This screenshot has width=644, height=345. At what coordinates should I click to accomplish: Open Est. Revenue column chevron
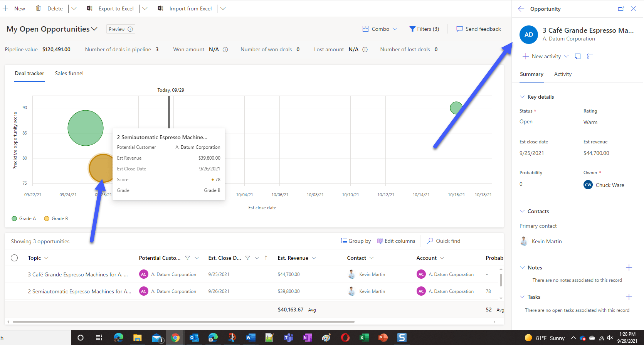tap(314, 258)
